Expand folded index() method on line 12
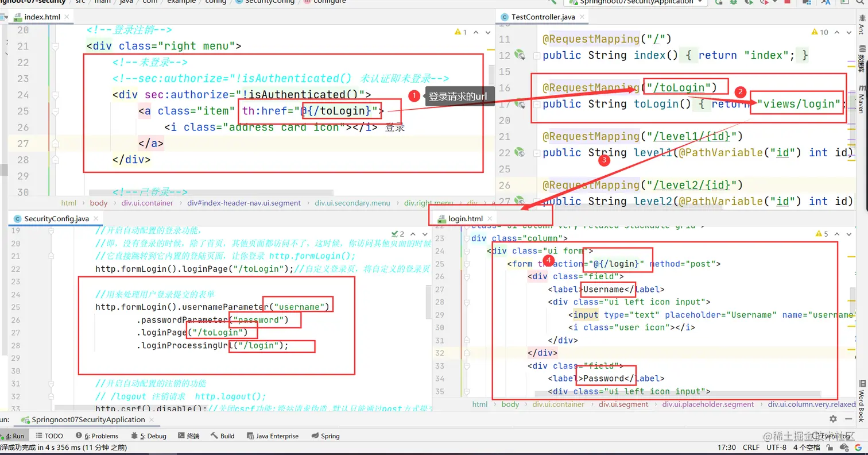 coord(536,56)
